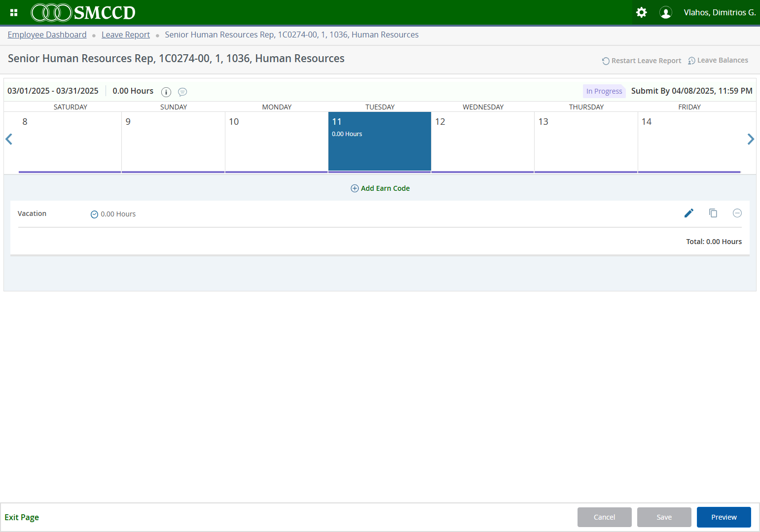Click the leave report info icon
Screen dimensions: 760x532
[x=166, y=92]
